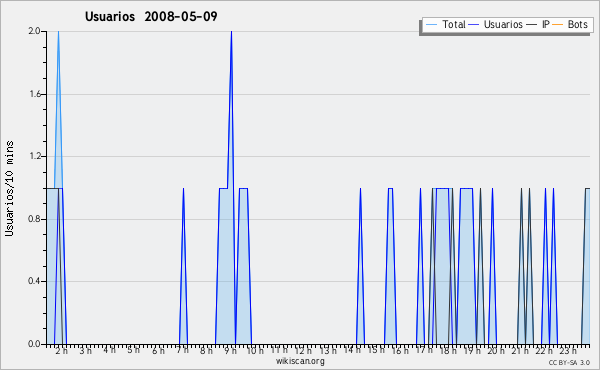Screen dimensions: 600x370
Task: Click the '20 h' x-axis label
Action: (x=496, y=350)
